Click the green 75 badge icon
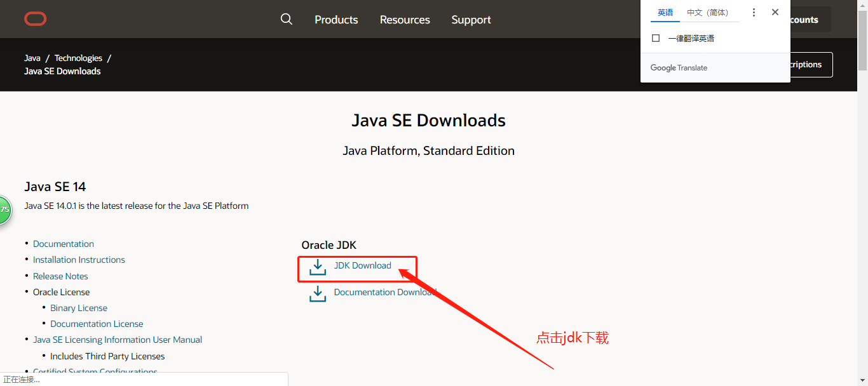Viewport: 868px width, 386px height. pos(4,209)
